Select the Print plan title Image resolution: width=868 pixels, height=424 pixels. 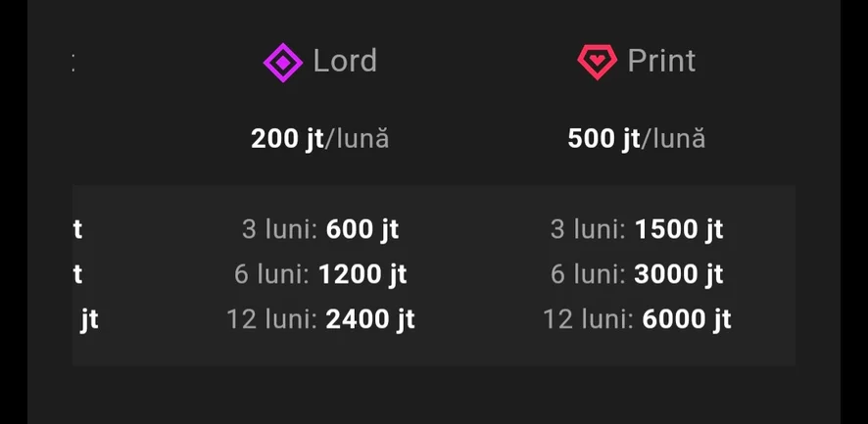click(661, 61)
